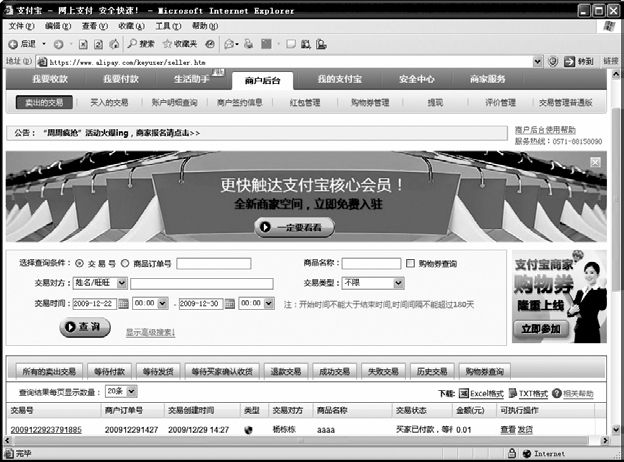The image size is (624, 462).
Task: Select the 商品订单号 radio button
Action: [x=125, y=263]
